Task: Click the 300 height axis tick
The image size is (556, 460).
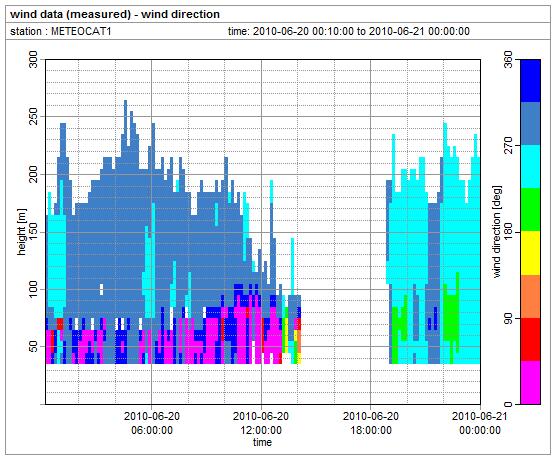Action: point(33,60)
